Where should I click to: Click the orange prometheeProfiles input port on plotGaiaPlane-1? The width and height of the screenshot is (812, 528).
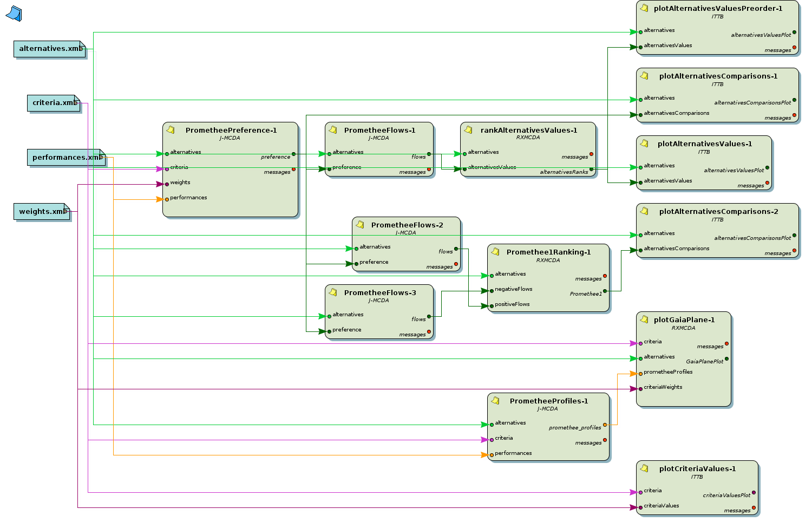(x=640, y=374)
